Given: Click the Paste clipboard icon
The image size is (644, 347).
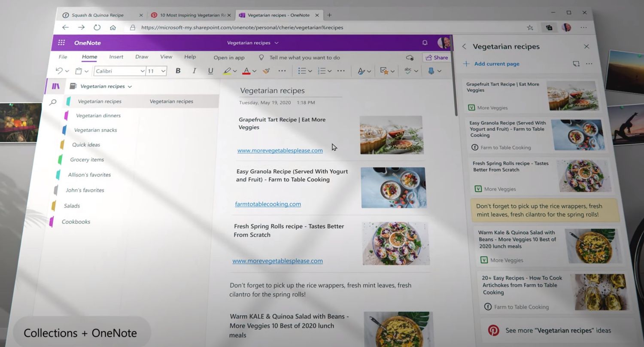Looking at the screenshot, I should (x=79, y=71).
